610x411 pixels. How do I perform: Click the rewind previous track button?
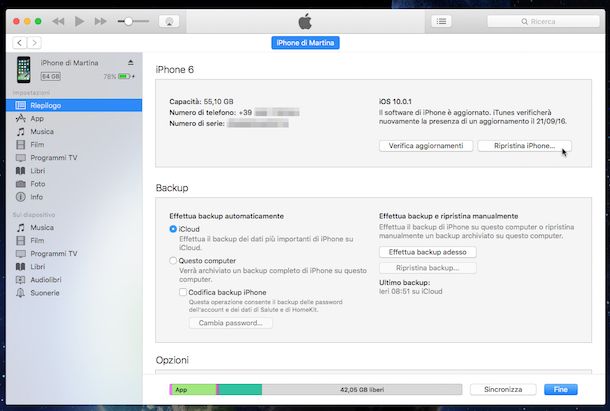58,21
